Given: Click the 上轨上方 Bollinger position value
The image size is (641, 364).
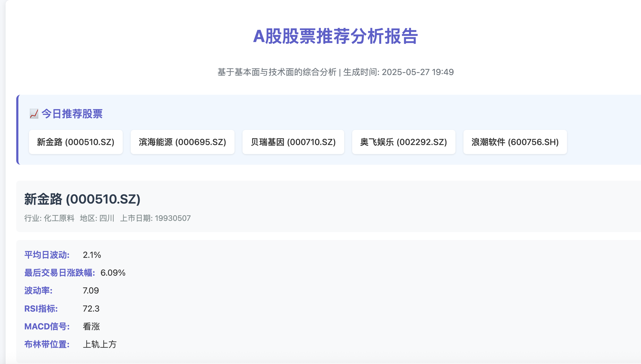Looking at the screenshot, I should click(100, 344).
